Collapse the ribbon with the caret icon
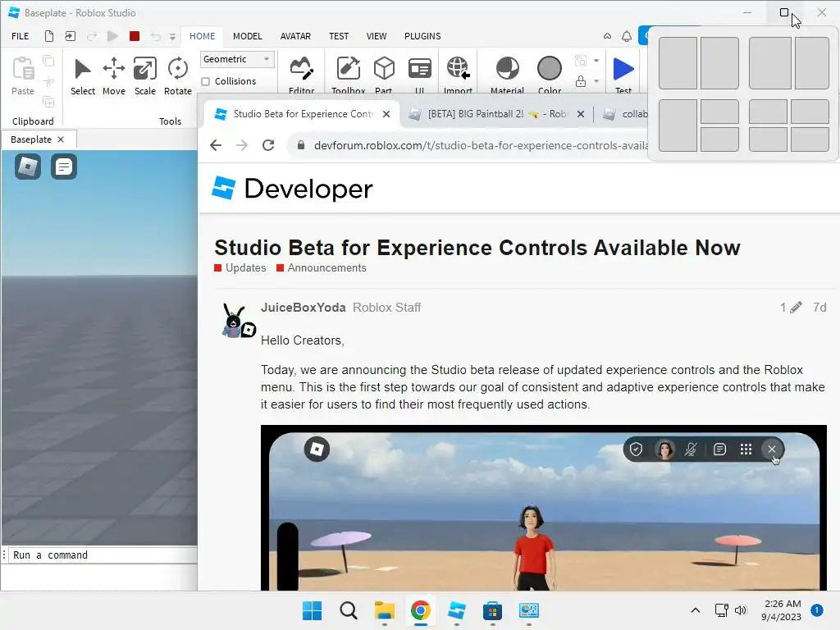This screenshot has height=630, width=840. tap(608, 36)
